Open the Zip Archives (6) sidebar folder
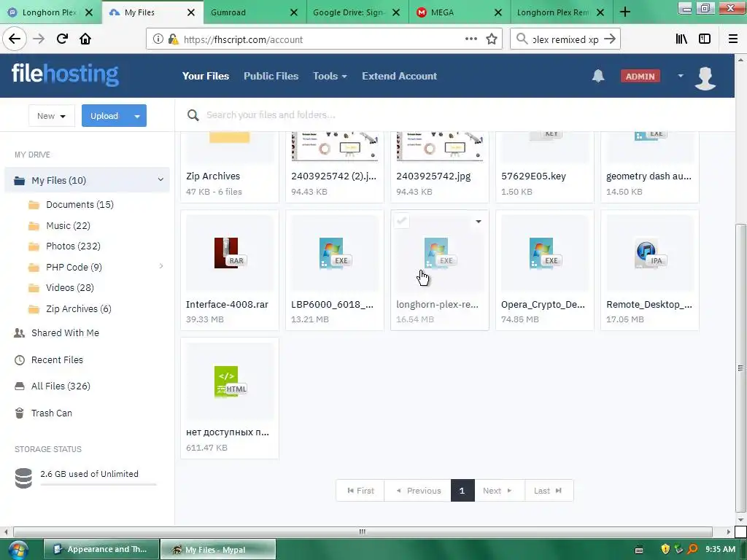 78,308
